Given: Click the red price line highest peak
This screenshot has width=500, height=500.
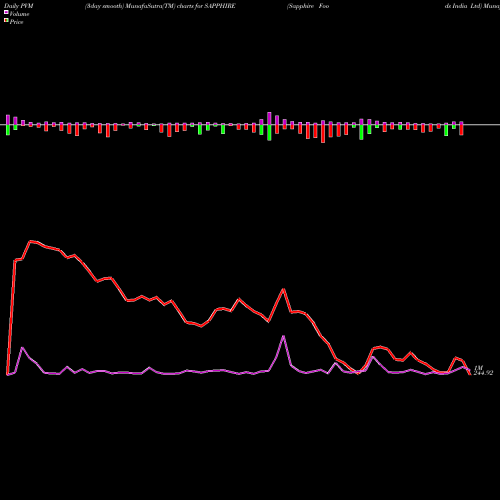Looking at the screenshot, I should 31,241.
